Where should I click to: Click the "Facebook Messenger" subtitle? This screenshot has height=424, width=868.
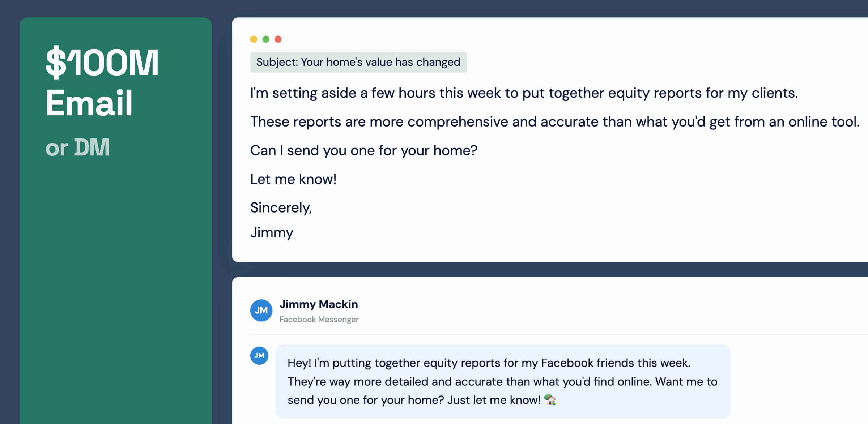[319, 320]
